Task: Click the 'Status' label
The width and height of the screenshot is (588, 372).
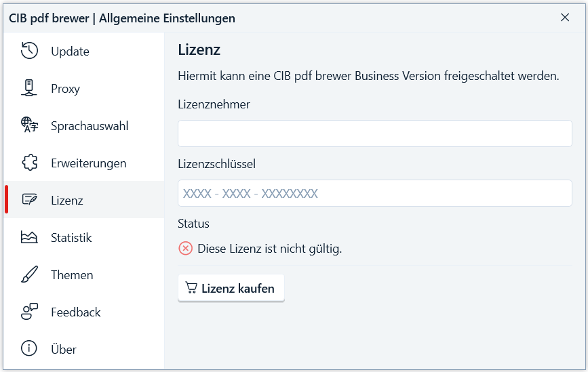Action: (x=193, y=224)
